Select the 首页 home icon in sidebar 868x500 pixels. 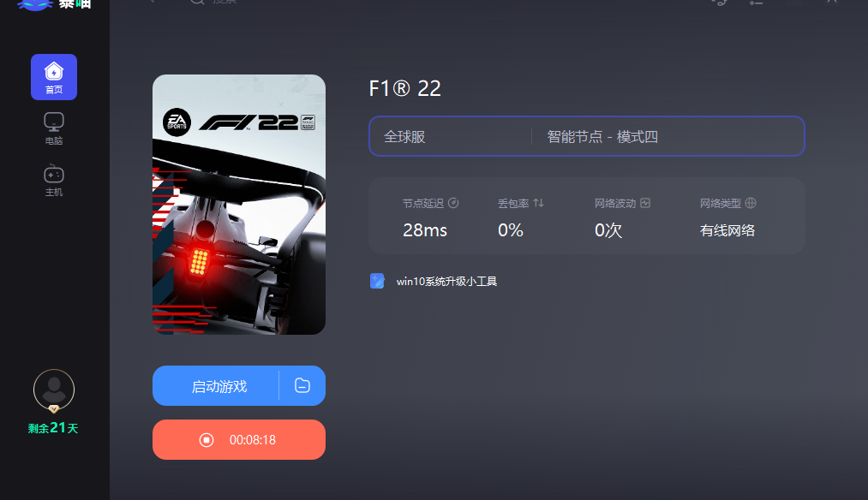pos(53,76)
